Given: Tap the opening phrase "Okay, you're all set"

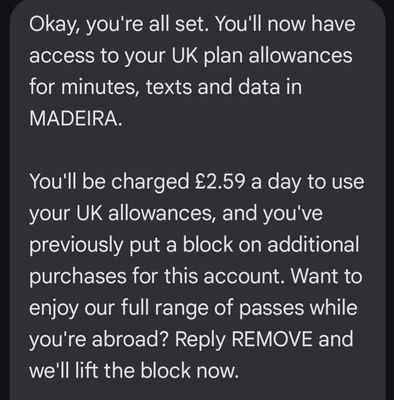Looking at the screenshot, I should coord(119,25).
